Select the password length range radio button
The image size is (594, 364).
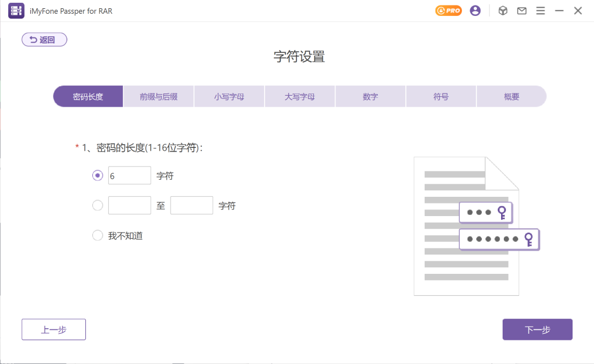point(97,205)
